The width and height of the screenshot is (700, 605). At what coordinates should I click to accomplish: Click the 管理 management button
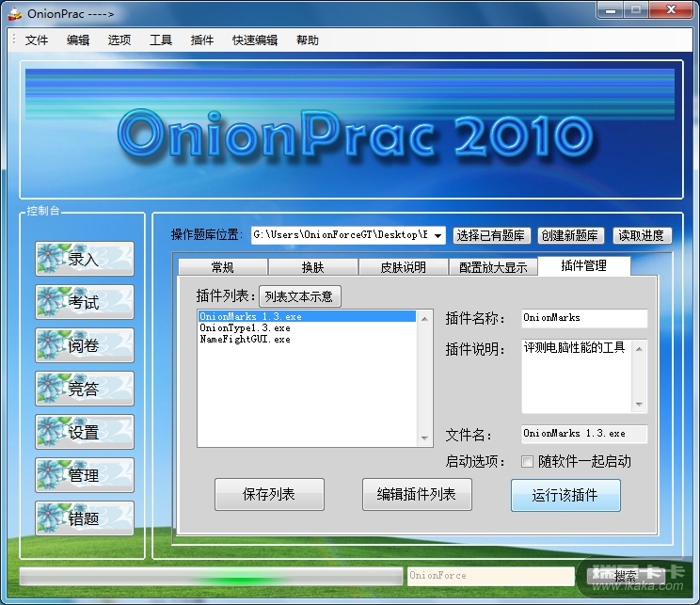pos(85,475)
